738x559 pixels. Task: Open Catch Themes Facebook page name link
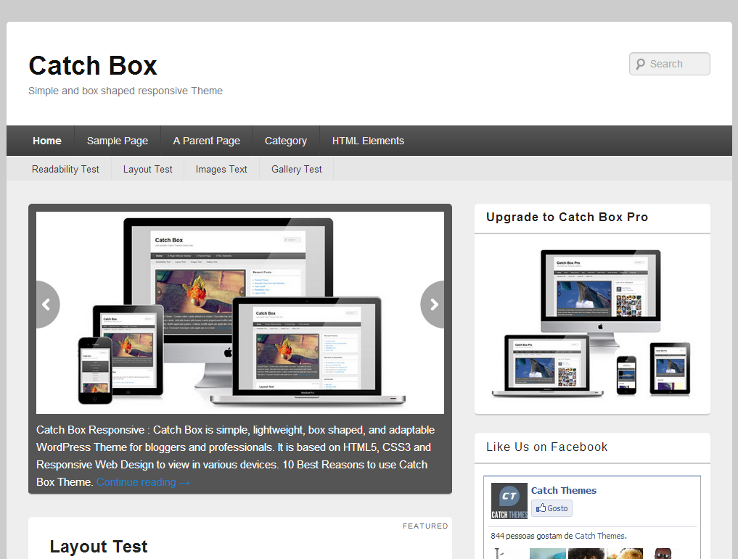point(563,490)
